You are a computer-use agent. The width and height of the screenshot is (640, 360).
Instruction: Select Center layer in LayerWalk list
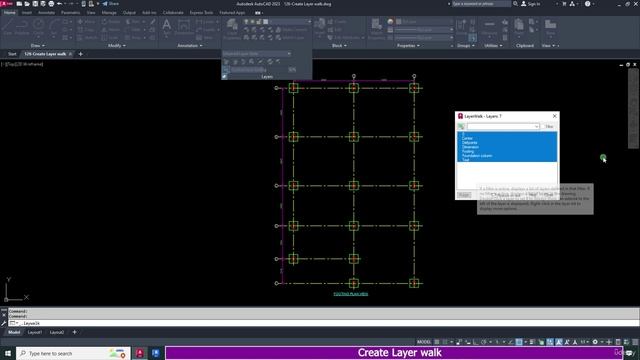coord(507,138)
